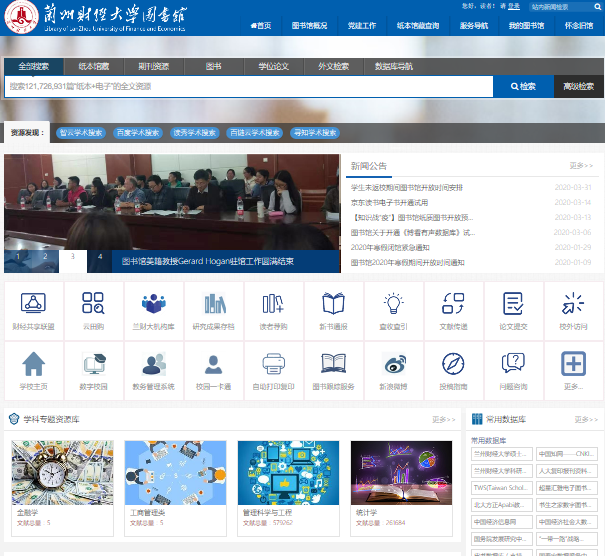Open the 云采购 search icon tile
The image size is (605, 556).
click(x=93, y=304)
